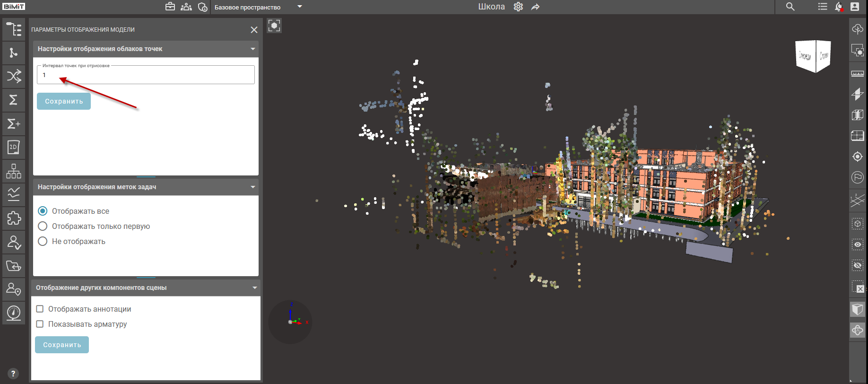
Task: Select the ruler measurement tool
Action: click(857, 73)
